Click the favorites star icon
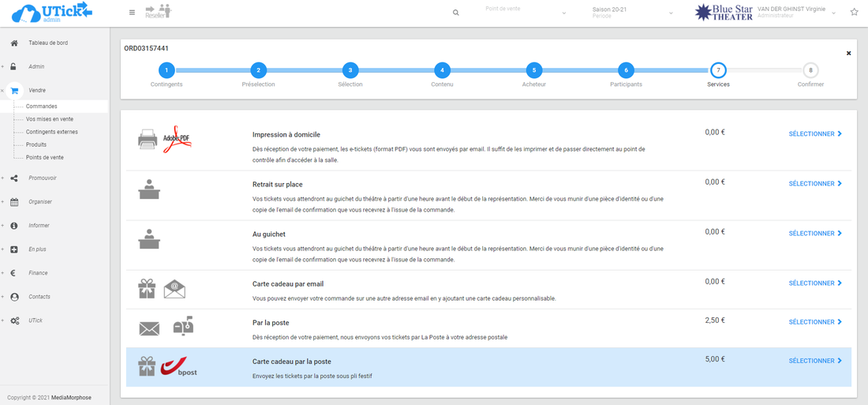The height and width of the screenshot is (405, 868). (854, 13)
